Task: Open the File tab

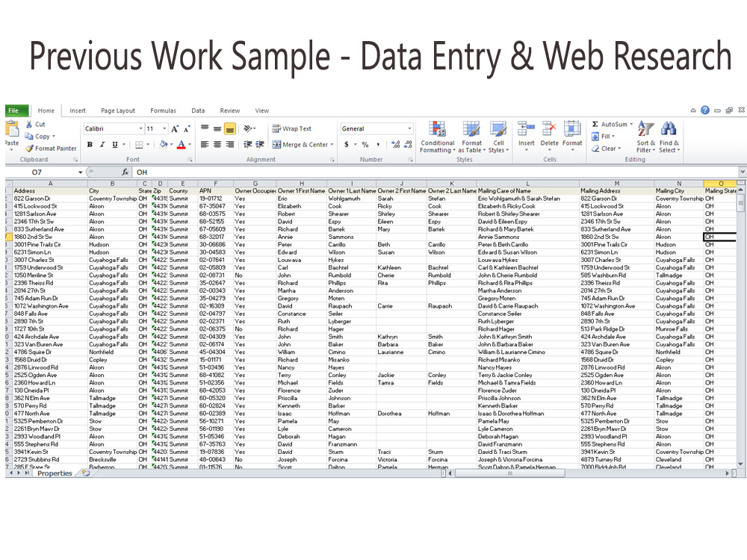Action: 16,111
